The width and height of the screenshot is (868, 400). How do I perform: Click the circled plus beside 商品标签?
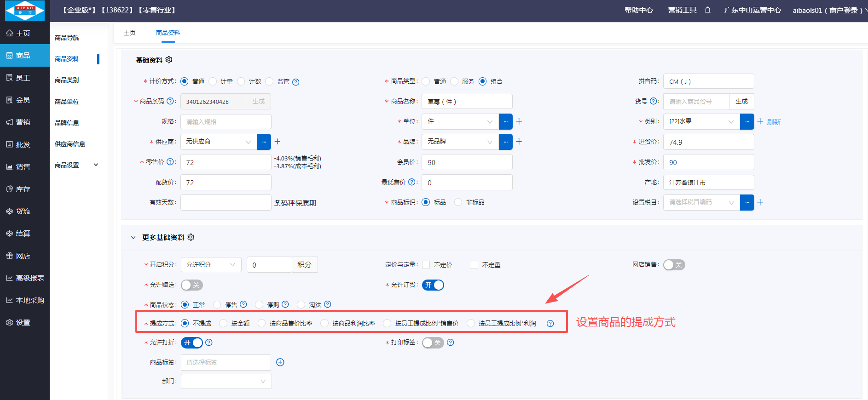point(280,362)
